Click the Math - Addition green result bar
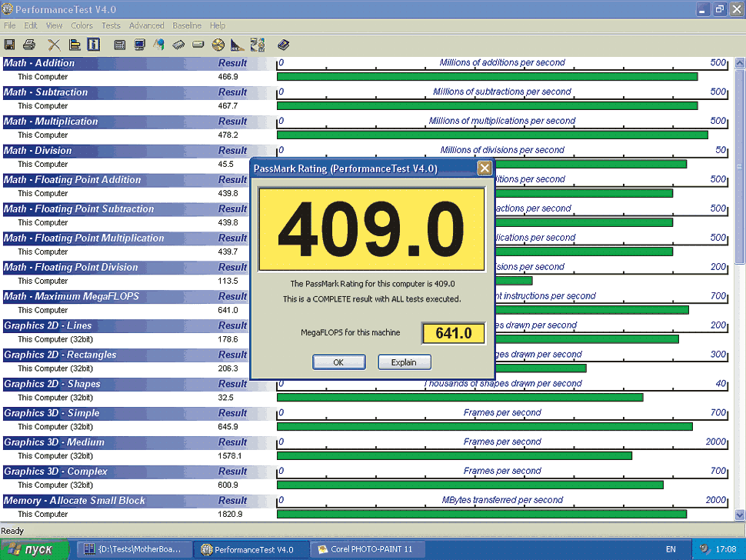746x560 pixels. pos(487,77)
